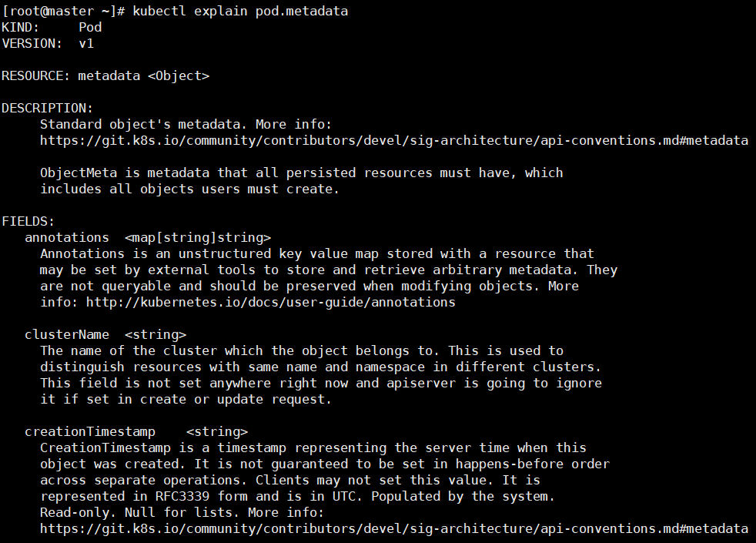Click the KIND value Pod
756x543 pixels.
[x=90, y=27]
